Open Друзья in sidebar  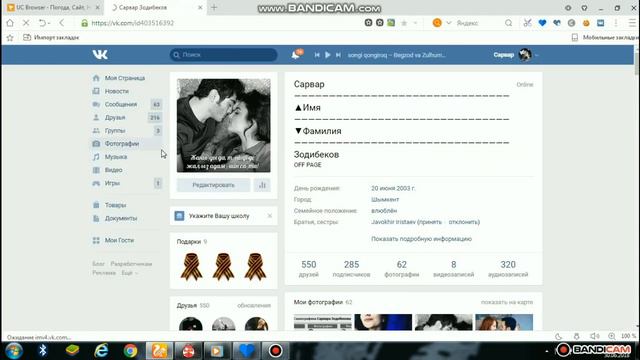115,118
